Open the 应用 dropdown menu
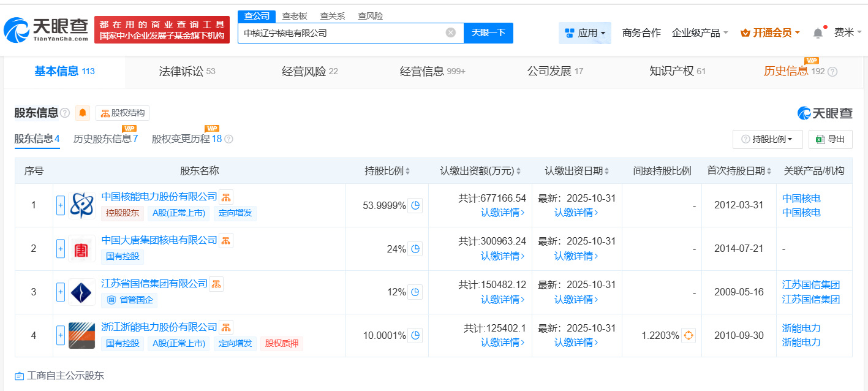This screenshot has width=868, height=391. (584, 33)
